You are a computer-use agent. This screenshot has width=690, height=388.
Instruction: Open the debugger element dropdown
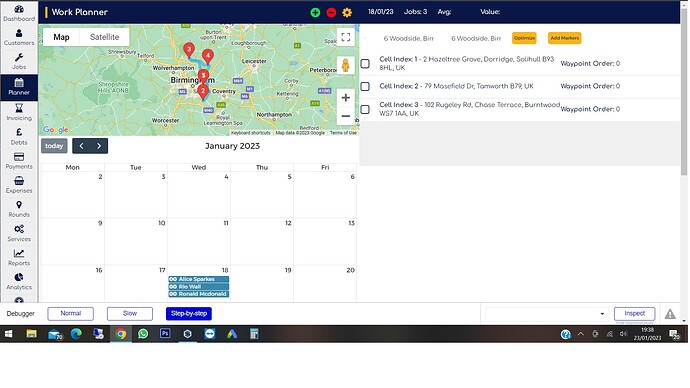[547, 314]
